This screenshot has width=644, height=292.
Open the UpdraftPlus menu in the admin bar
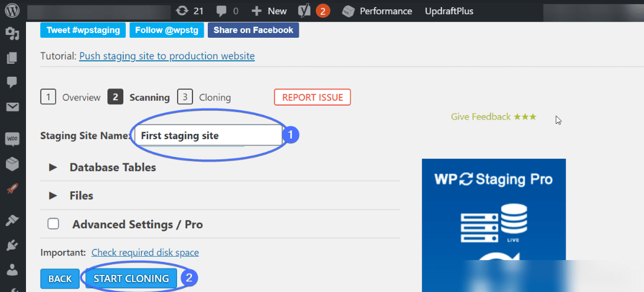(449, 11)
